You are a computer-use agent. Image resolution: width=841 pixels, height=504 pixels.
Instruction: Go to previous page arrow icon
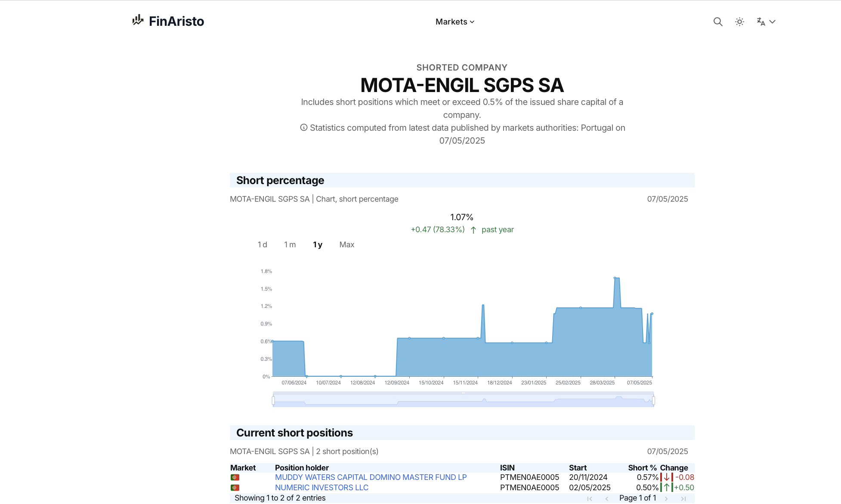[x=607, y=498]
